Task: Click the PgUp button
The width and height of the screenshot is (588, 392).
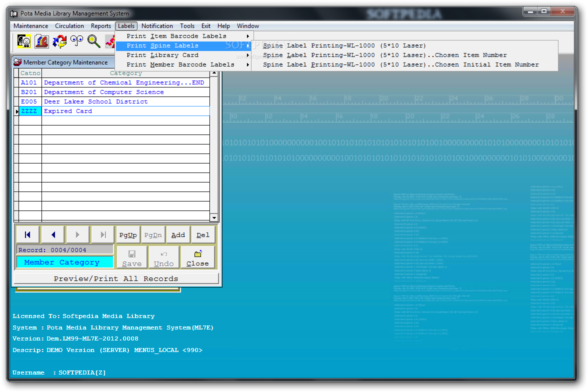Action: (128, 235)
